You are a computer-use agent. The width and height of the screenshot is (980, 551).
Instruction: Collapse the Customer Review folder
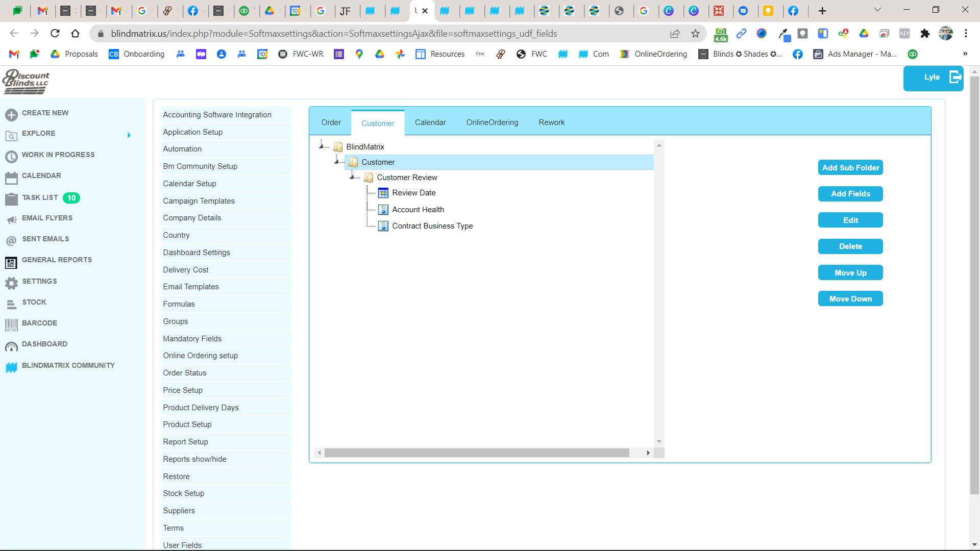tap(352, 177)
